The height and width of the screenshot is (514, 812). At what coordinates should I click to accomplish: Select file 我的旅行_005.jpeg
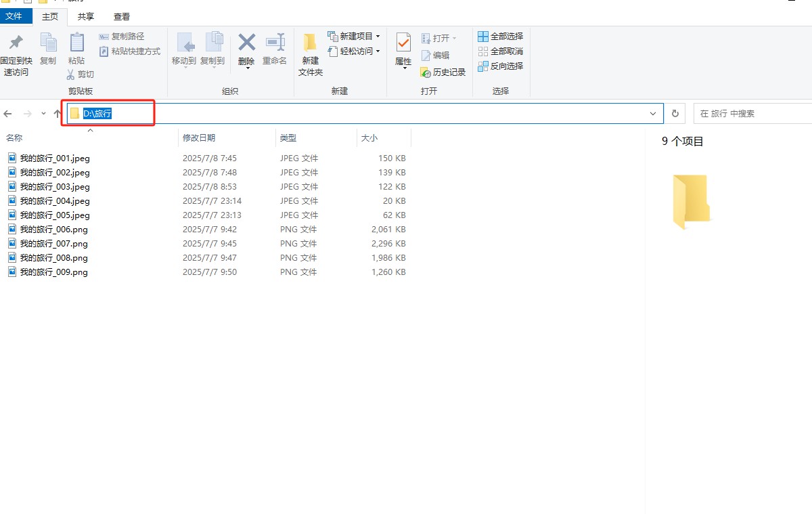pos(55,215)
